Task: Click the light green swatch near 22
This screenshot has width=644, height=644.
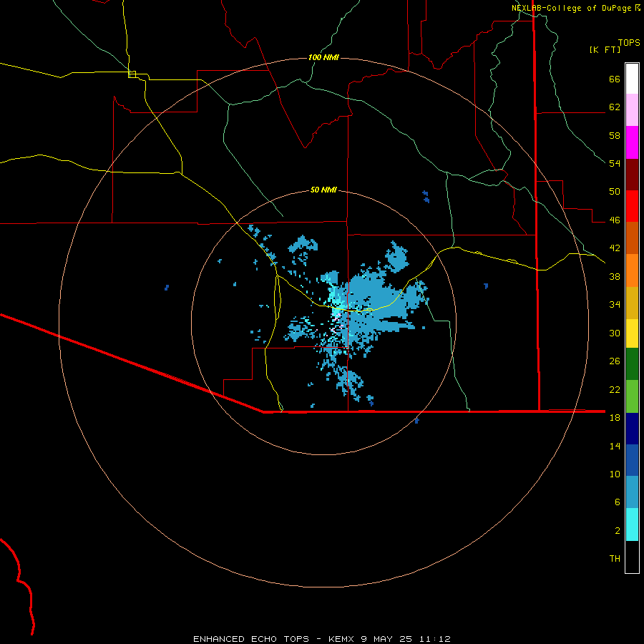Action: point(632,396)
